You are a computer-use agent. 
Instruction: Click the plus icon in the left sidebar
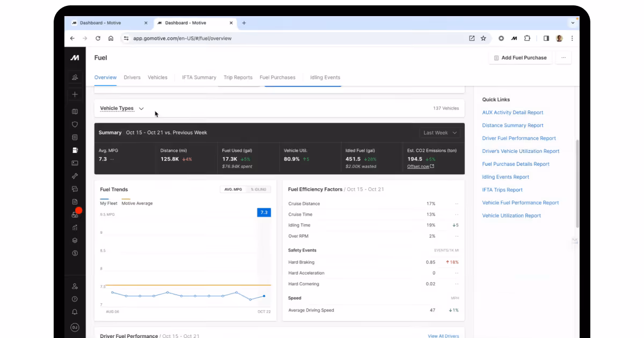[x=75, y=94]
